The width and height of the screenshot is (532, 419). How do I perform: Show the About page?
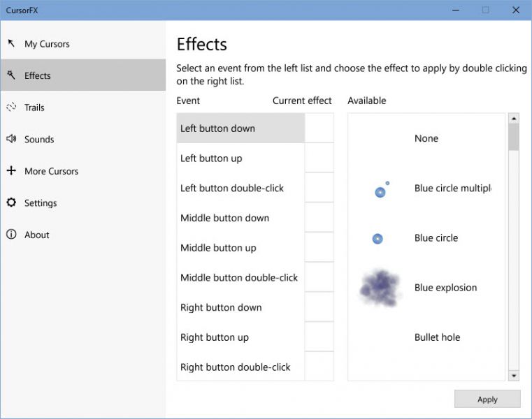[x=83, y=234]
